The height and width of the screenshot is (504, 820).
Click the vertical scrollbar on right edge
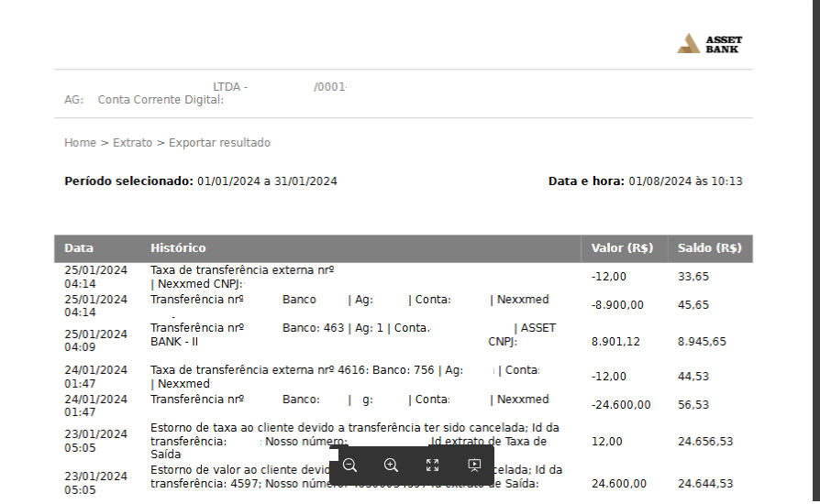coord(816,251)
